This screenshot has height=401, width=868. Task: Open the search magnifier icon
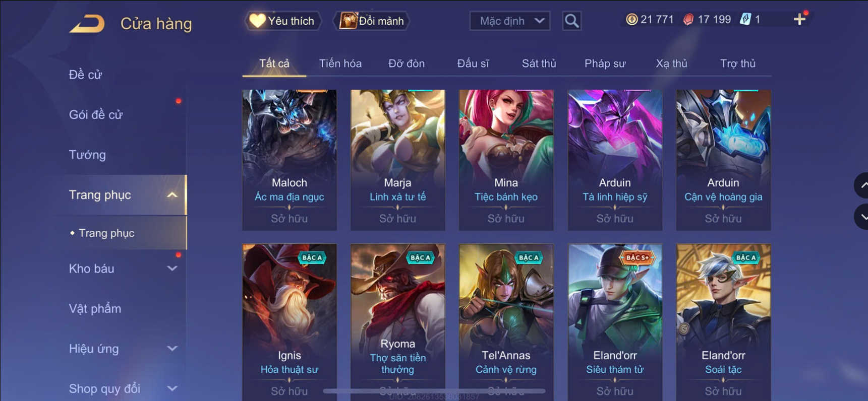click(571, 21)
